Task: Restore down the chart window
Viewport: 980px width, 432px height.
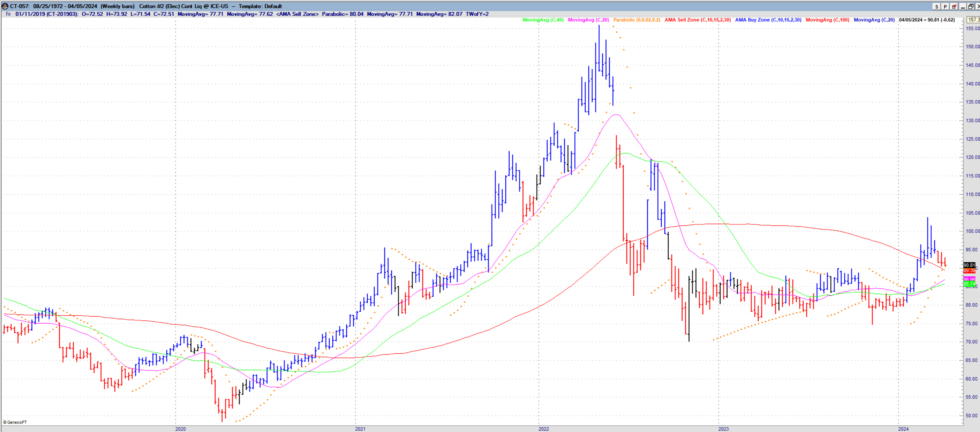Action: coord(971,7)
